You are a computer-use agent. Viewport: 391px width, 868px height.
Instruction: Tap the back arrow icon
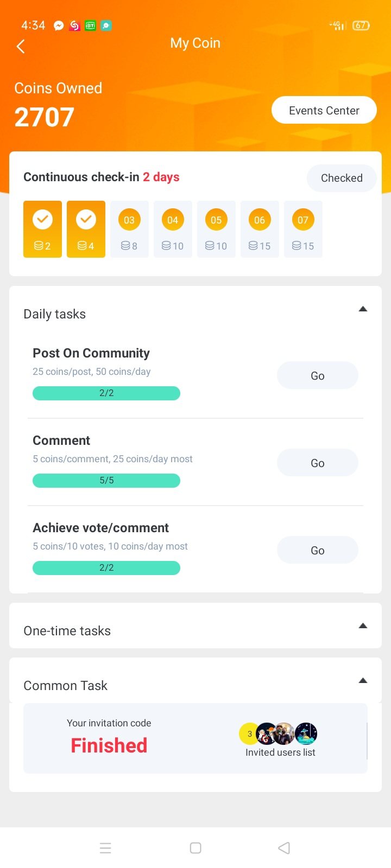coord(21,47)
